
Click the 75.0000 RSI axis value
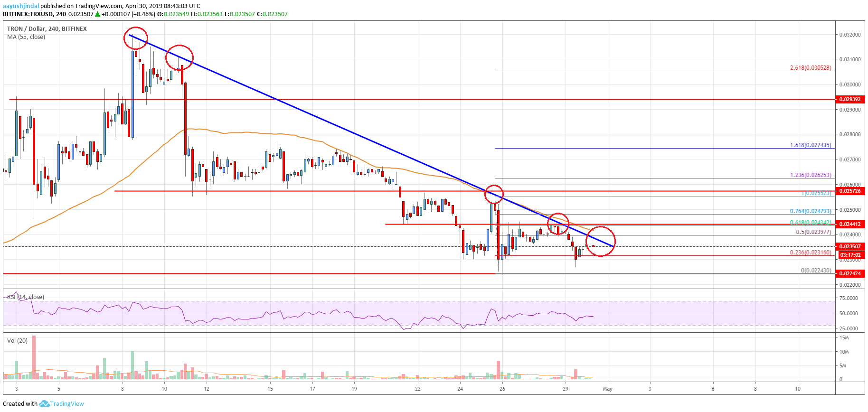[849, 298]
